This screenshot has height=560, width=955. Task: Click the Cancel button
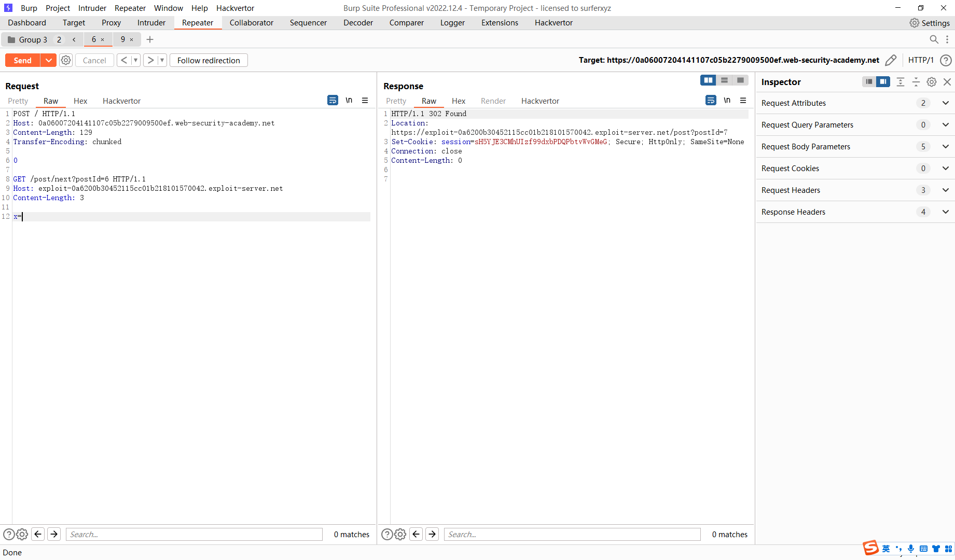(x=94, y=60)
